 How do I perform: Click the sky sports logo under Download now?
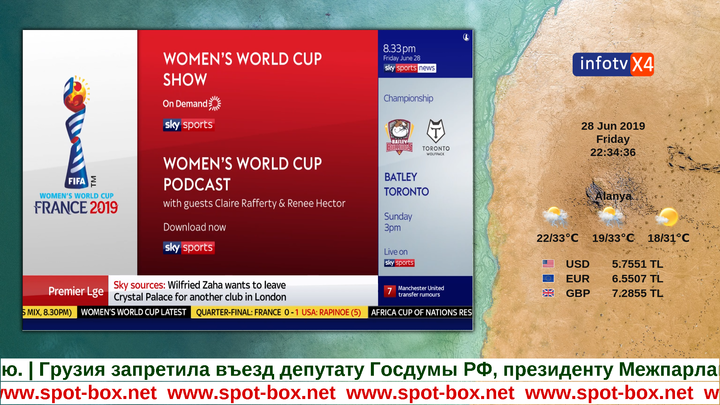point(189,248)
